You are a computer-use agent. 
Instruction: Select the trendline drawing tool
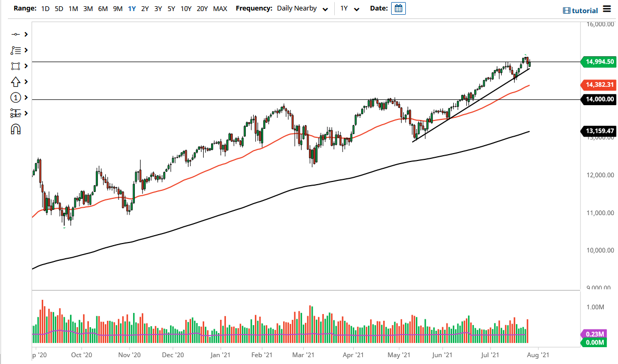tap(16, 34)
